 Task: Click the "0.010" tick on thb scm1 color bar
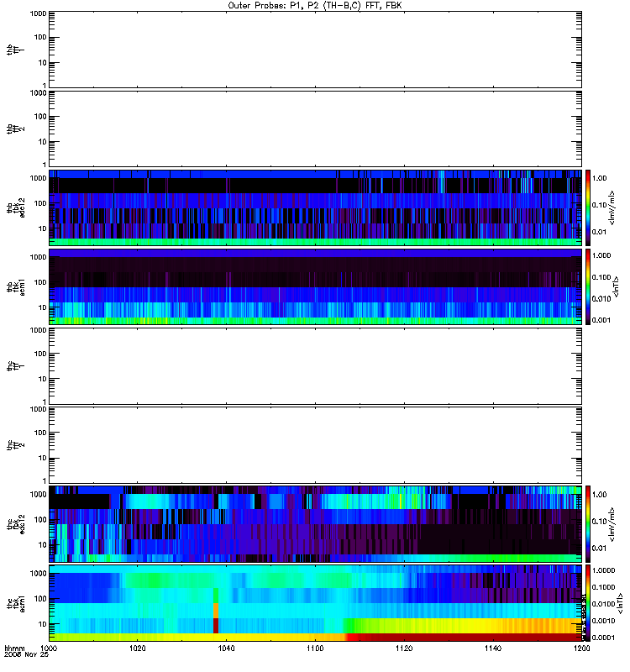click(601, 299)
